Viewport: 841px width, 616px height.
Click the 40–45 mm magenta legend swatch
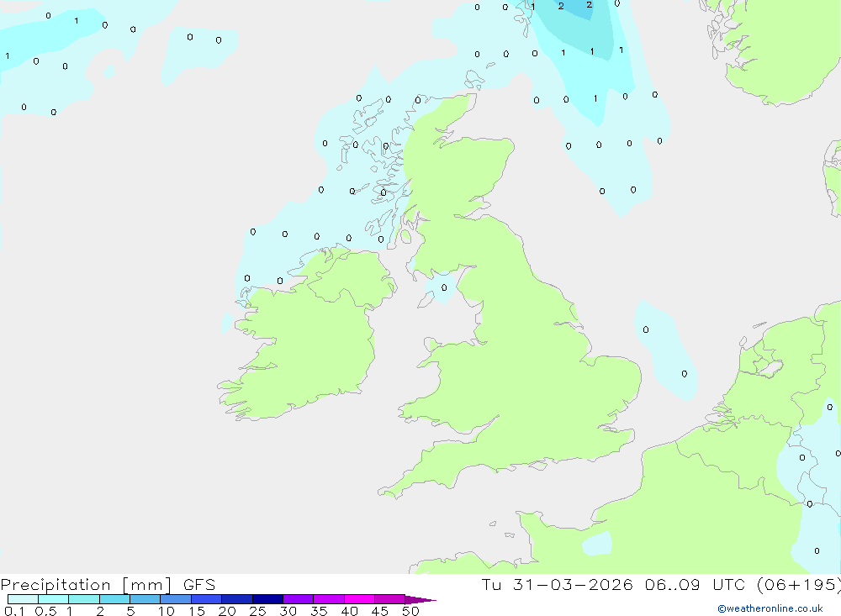tap(359, 599)
